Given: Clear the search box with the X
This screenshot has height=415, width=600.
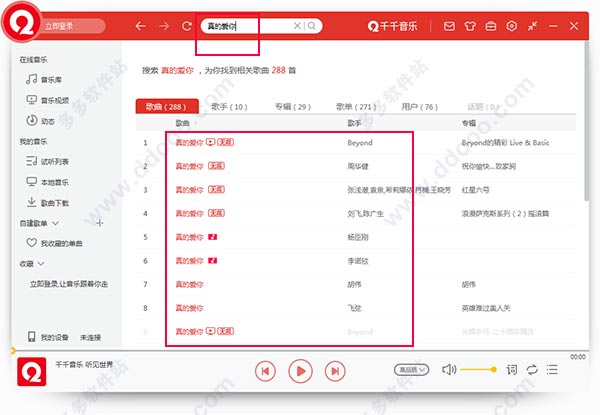Looking at the screenshot, I should (297, 25).
